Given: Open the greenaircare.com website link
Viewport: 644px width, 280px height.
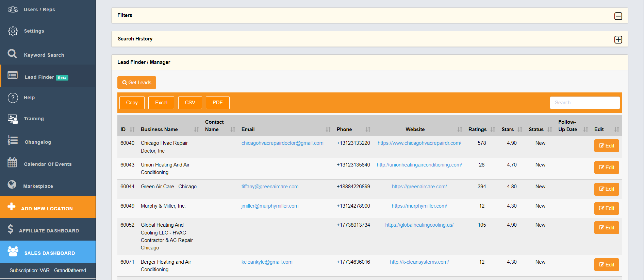Looking at the screenshot, I should click(x=419, y=187).
